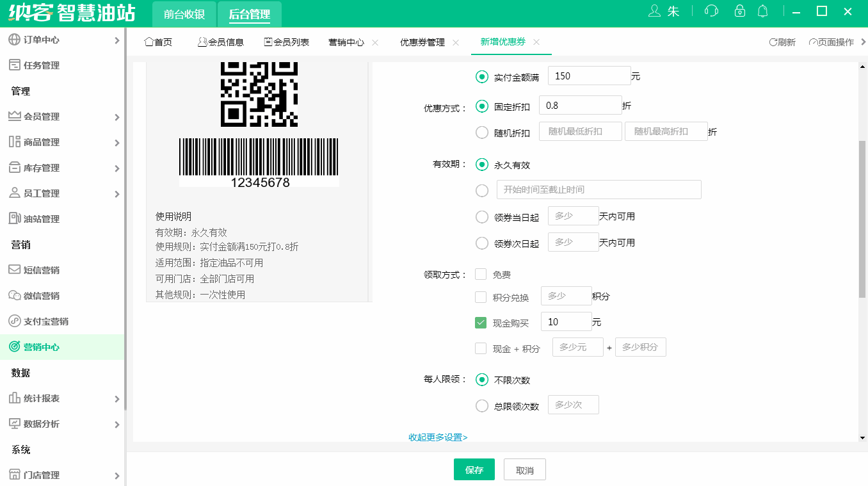
Task: Close the 优惠券管理 tab
Action: [455, 42]
